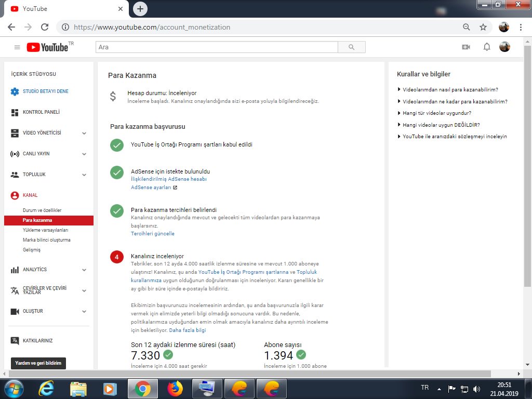Image resolution: width=532 pixels, height=399 pixels.
Task: Expand 'YouTube ile aranızdaki sözleşmeyi inceleyin'
Action: tap(452, 137)
